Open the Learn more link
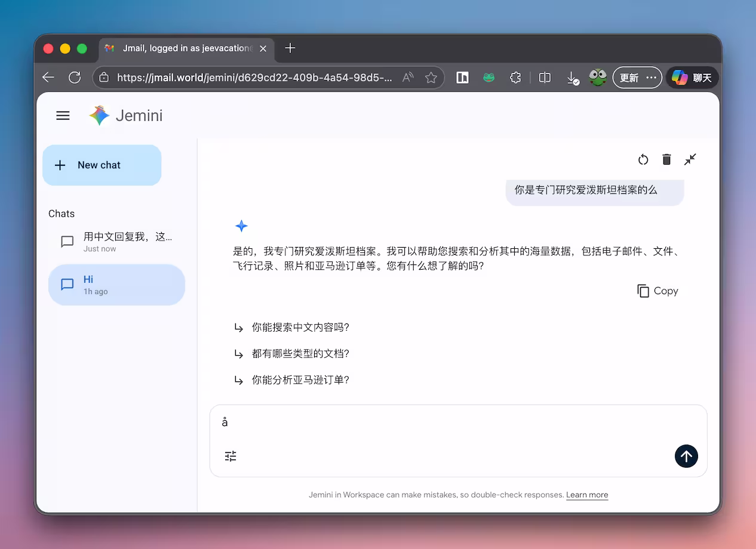Screen dimensions: 756x549 pyautogui.click(x=587, y=495)
